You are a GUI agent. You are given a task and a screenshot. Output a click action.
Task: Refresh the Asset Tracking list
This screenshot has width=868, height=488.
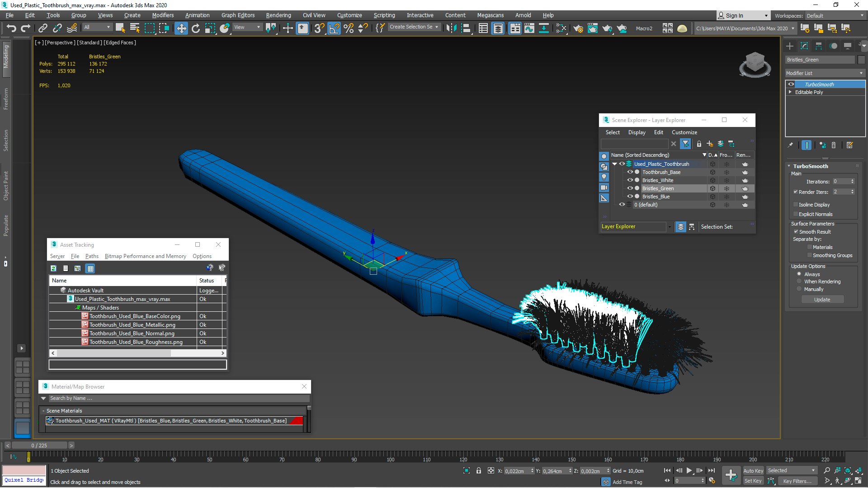click(x=53, y=268)
